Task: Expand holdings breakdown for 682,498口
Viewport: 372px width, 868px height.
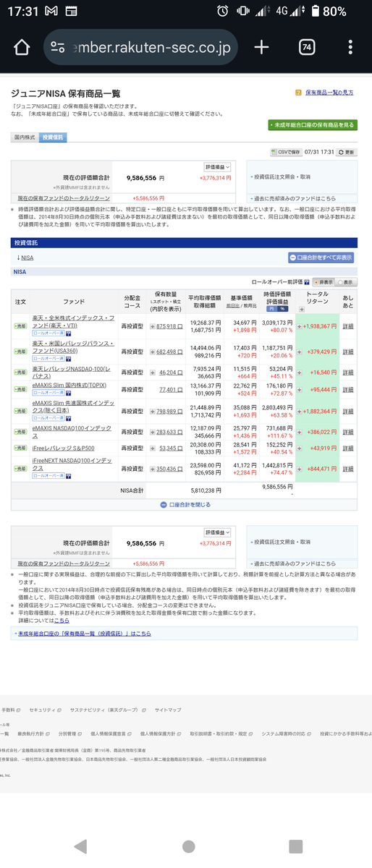Action: tap(153, 352)
